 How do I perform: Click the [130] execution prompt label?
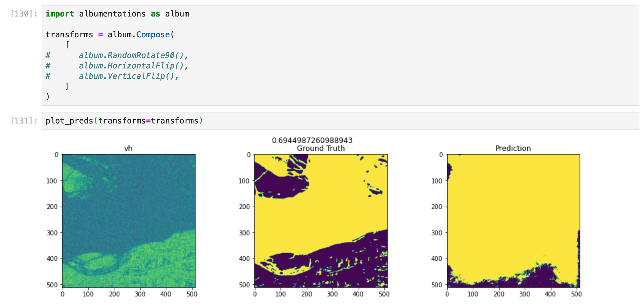point(24,14)
